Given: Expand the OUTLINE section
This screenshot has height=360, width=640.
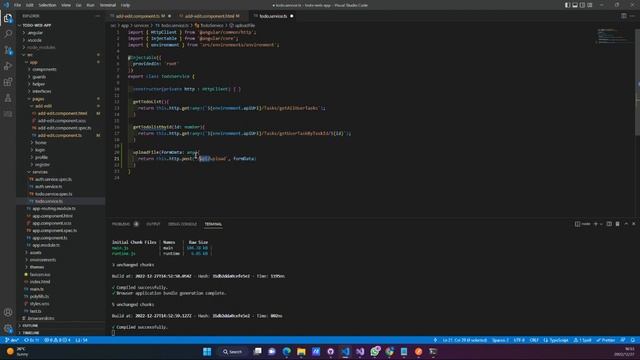Looking at the screenshot, I should (30, 325).
